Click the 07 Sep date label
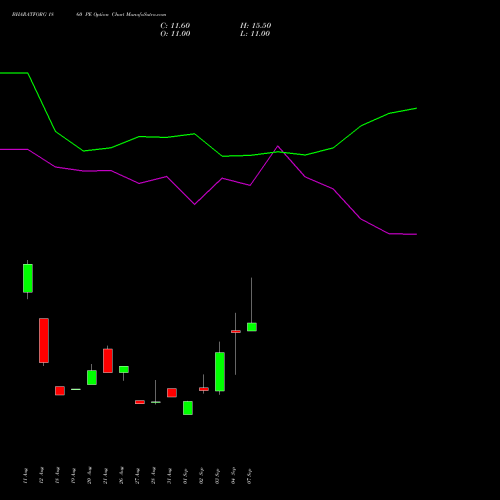The width and height of the screenshot is (500, 500). 249,476
